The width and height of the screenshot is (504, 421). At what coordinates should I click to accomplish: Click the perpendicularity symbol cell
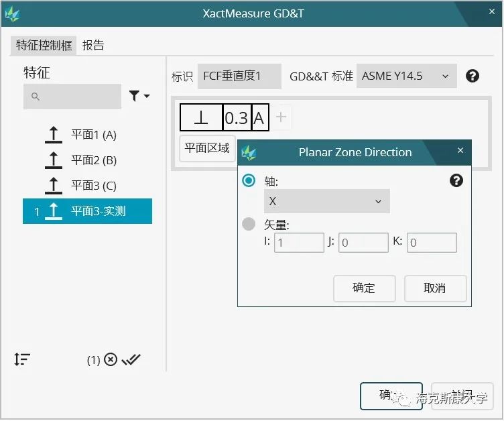201,117
